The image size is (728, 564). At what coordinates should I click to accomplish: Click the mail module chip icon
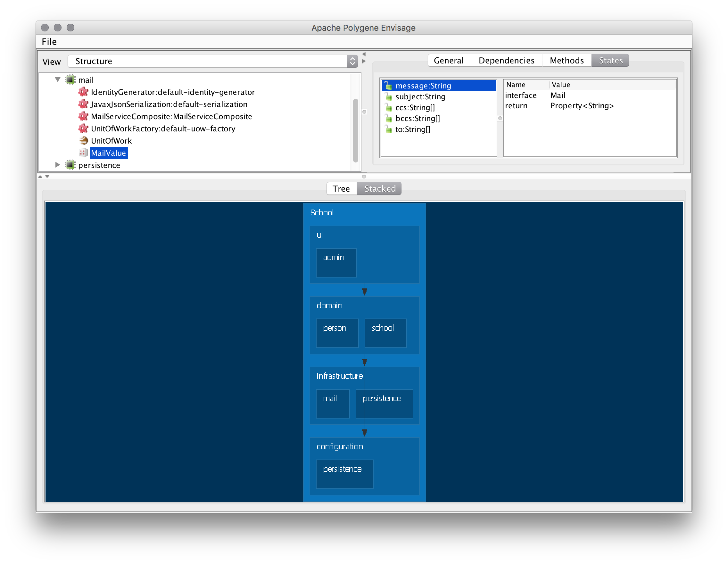(x=70, y=80)
